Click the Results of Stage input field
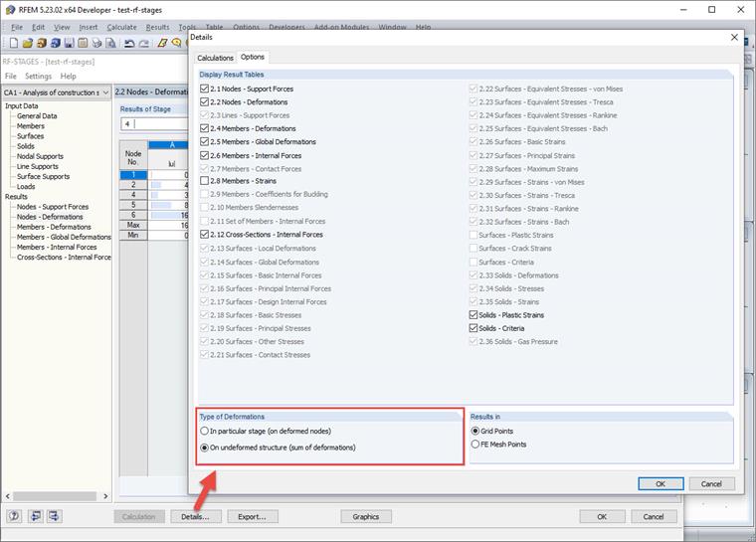The height and width of the screenshot is (542, 756). click(x=154, y=124)
